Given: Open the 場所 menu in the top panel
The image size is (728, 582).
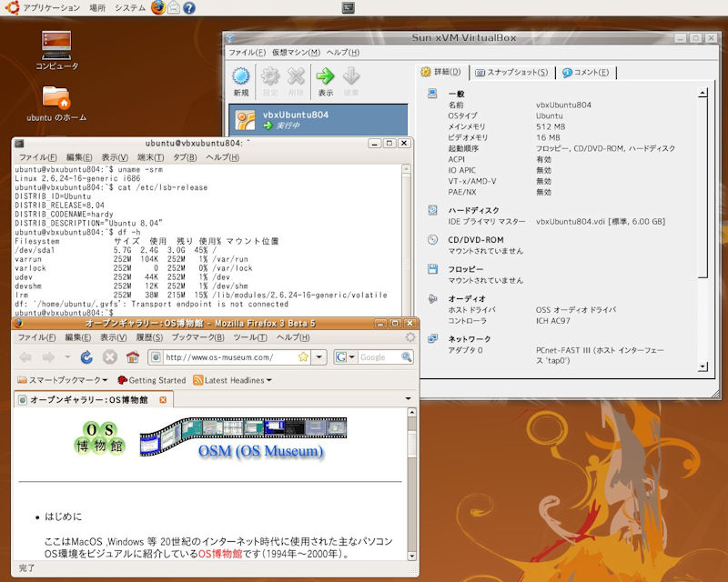Looking at the screenshot, I should click(97, 8).
